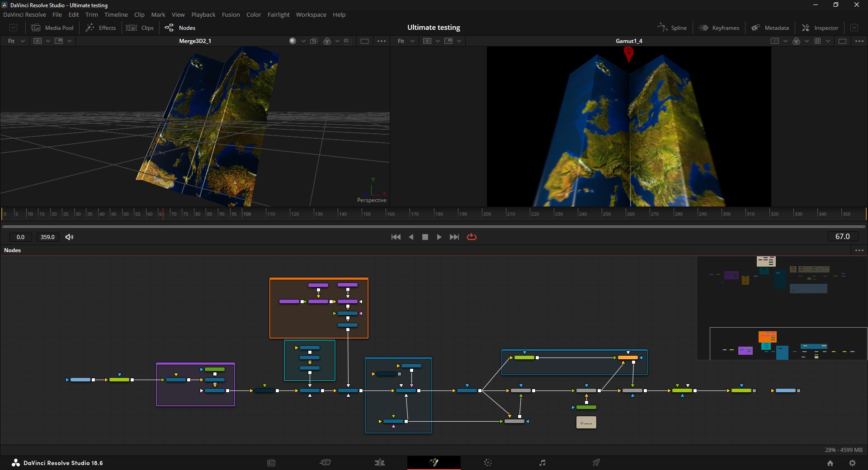The width and height of the screenshot is (868, 470).
Task: Open right viewer Fit zoom dropdown
Action: click(406, 41)
